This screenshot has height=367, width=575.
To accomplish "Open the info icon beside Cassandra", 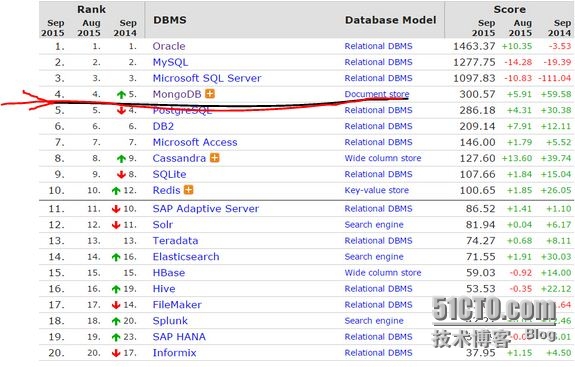I will pyautogui.click(x=215, y=158).
